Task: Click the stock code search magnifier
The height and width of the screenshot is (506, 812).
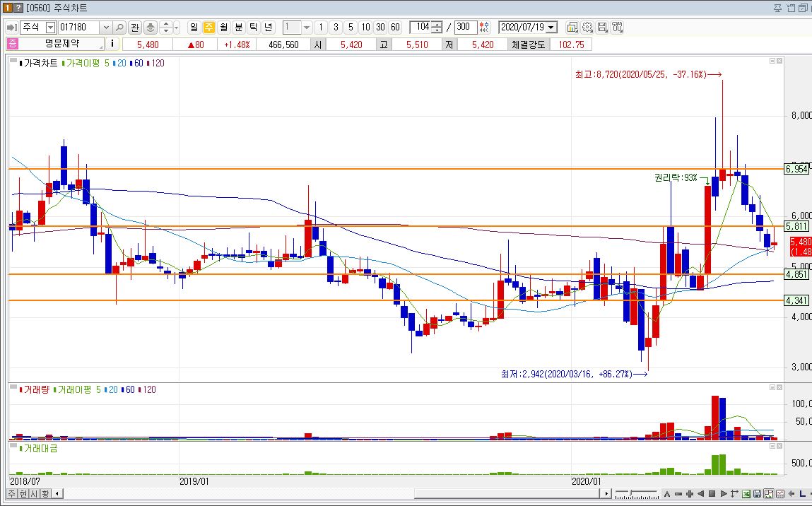Action: tap(119, 28)
